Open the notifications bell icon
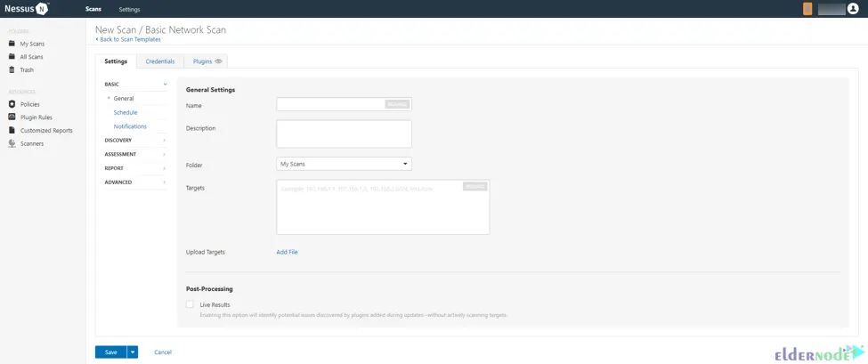This screenshot has width=868, height=364. pyautogui.click(x=807, y=9)
